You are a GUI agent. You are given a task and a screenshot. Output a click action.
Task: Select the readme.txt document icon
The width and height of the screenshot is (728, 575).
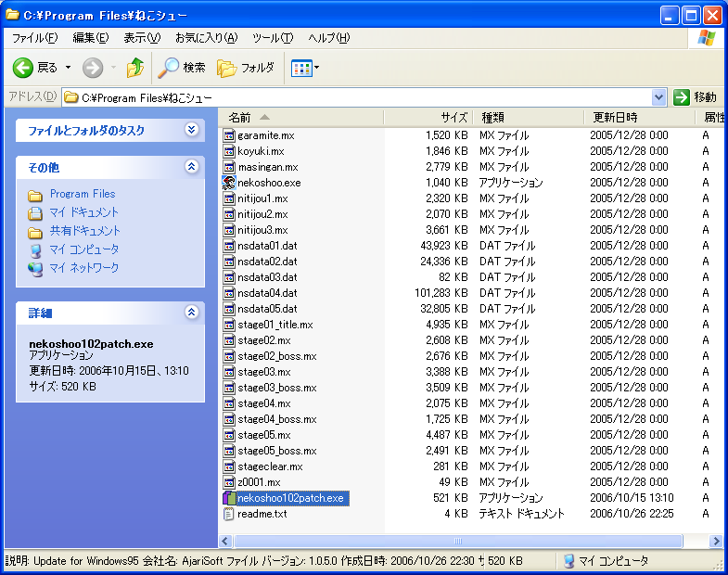(230, 514)
